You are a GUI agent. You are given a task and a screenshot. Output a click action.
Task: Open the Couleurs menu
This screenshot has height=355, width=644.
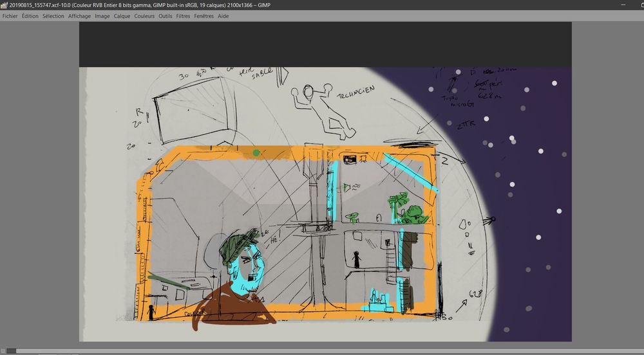145,16
